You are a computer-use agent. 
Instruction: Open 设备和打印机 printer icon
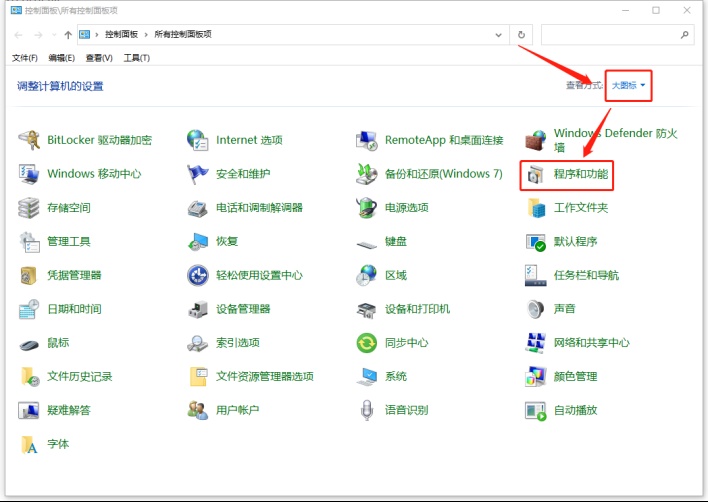pos(367,309)
